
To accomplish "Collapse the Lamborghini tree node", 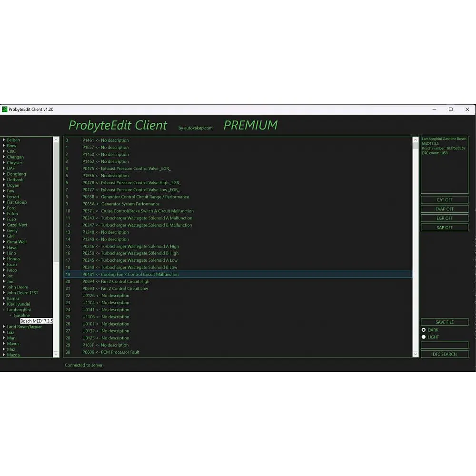I will point(4,310).
